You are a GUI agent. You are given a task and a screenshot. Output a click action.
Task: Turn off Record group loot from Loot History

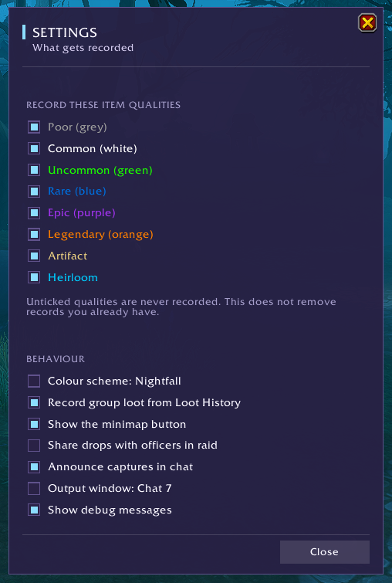34,402
